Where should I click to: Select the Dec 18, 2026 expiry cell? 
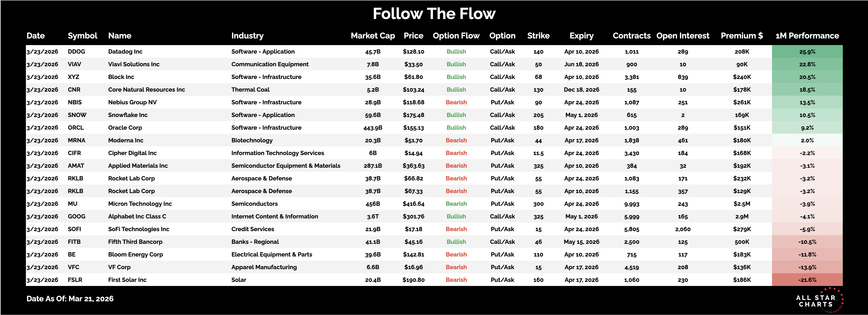pyautogui.click(x=581, y=90)
